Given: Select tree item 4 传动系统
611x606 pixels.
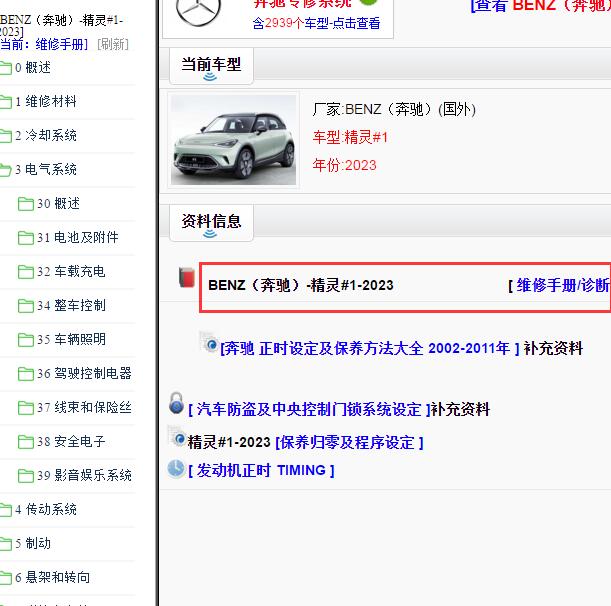Looking at the screenshot, I should pos(46,509).
